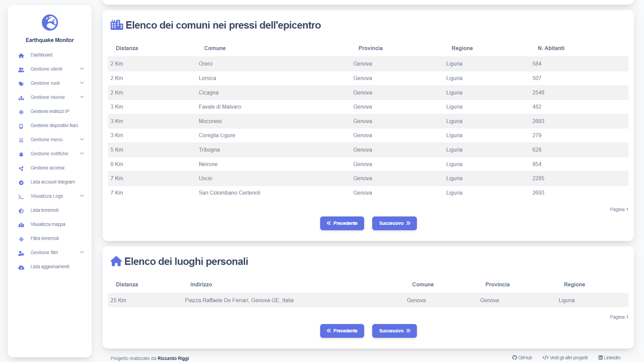
Task: Click the Filtra terremoti crosshair icon
Action: (21, 239)
